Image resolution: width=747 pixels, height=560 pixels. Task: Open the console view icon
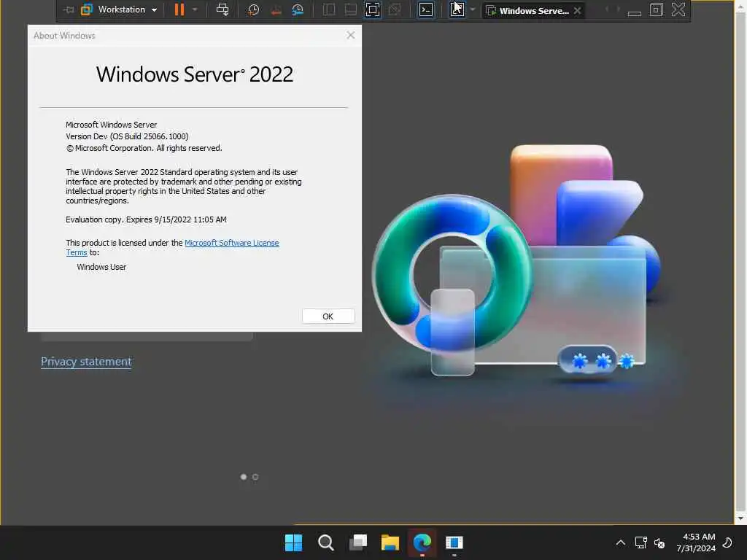coord(426,9)
